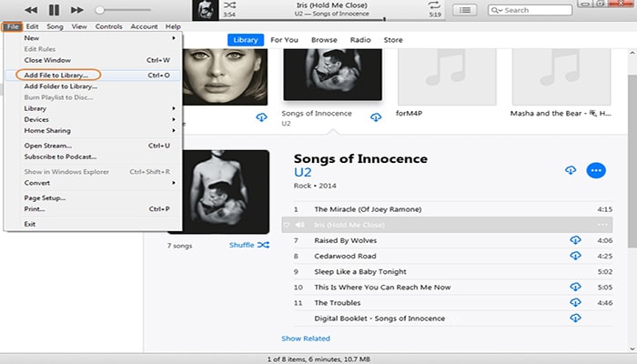Expand the New submenu
Image resolution: width=637 pixels, height=364 pixels.
coord(93,38)
